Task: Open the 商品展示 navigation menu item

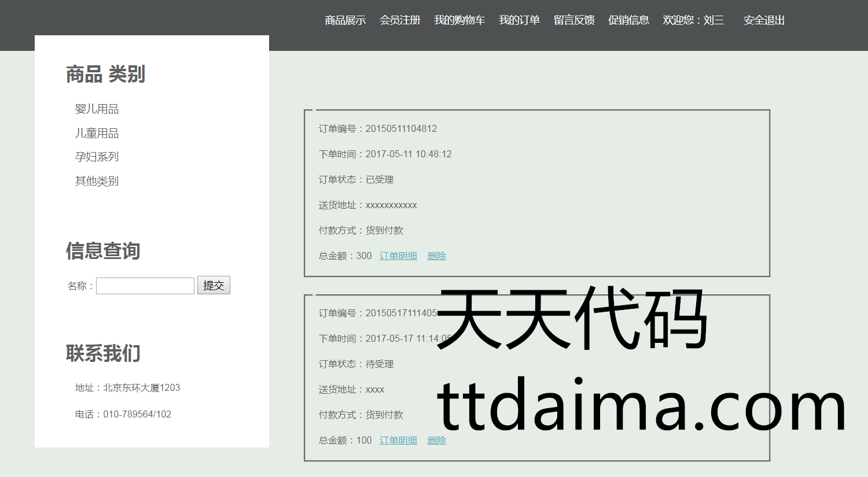Action: click(345, 20)
